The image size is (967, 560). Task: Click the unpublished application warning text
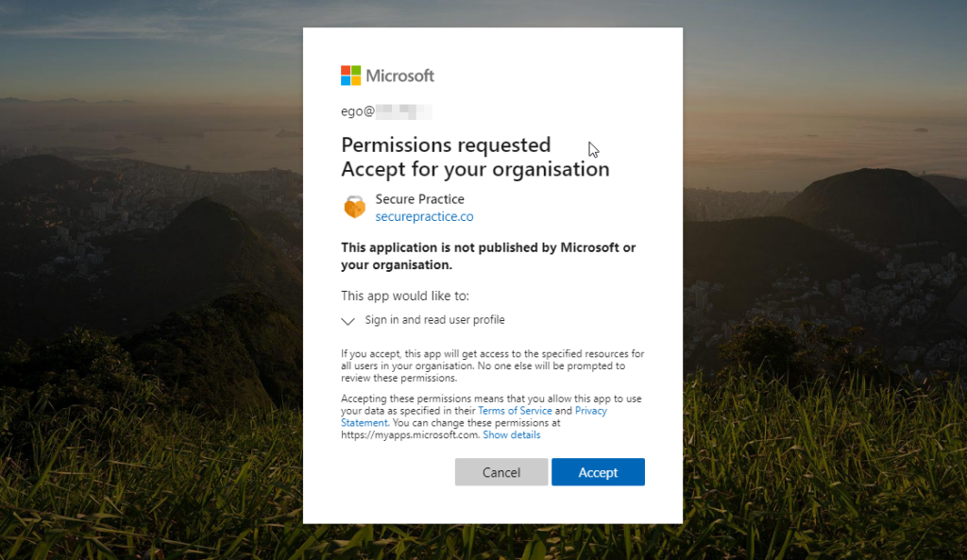coord(487,255)
